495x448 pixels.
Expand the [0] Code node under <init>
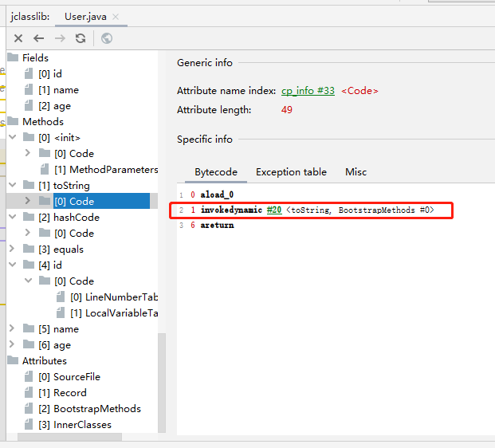[x=28, y=153]
